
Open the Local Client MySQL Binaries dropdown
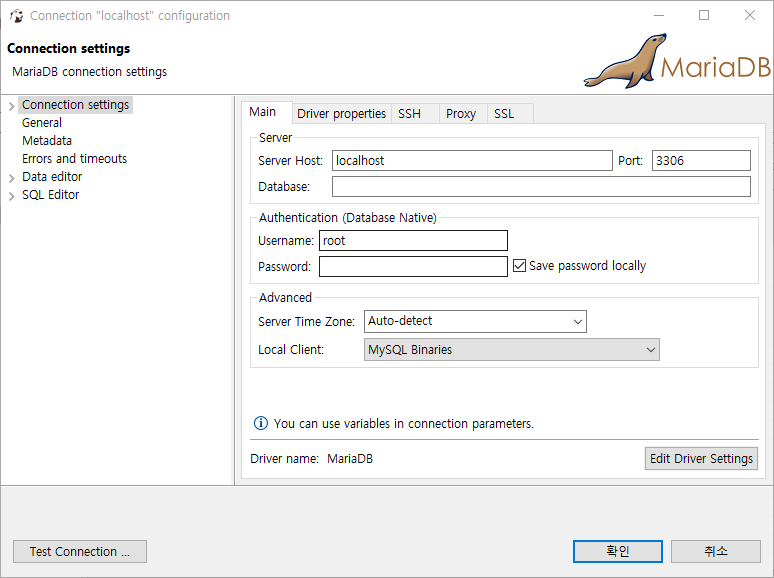511,349
